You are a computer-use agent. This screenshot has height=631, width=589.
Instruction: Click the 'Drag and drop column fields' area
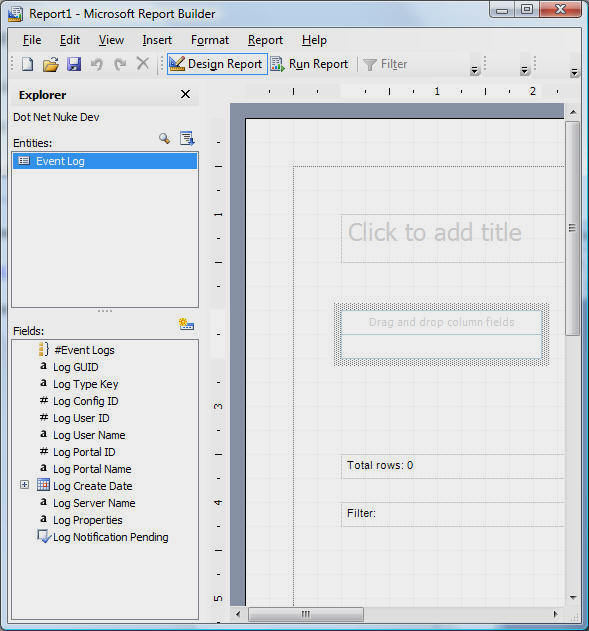click(441, 322)
